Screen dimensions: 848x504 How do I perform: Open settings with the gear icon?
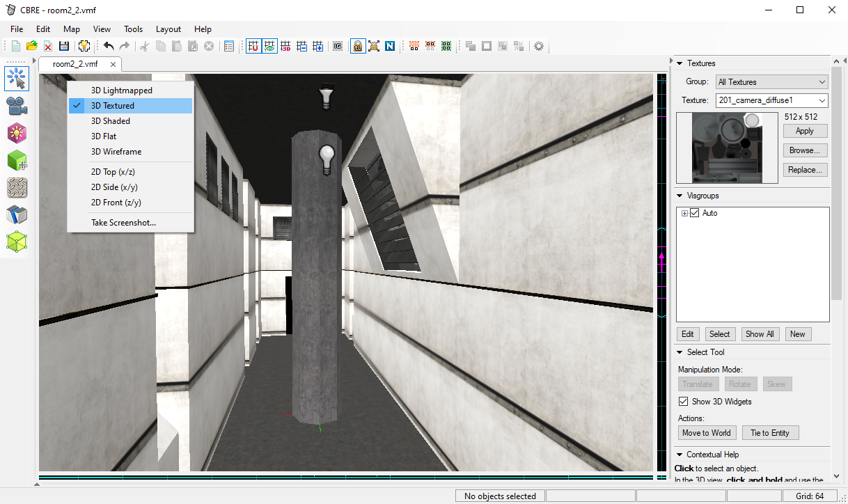tap(538, 46)
